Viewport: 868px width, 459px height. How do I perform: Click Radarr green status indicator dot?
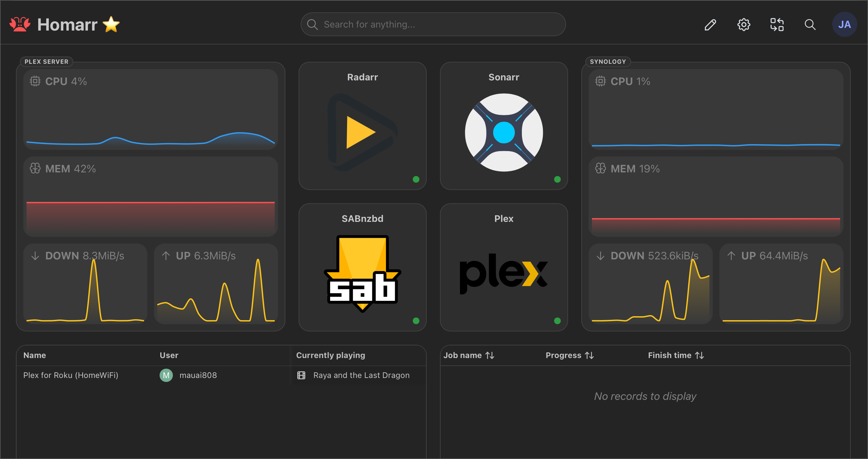click(416, 179)
